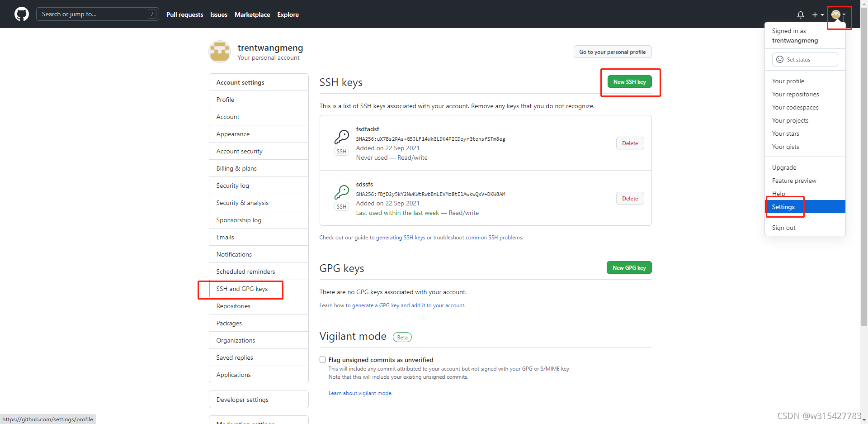Click Set status in user menu
Viewport: 868px width, 424px height.
[805, 59]
